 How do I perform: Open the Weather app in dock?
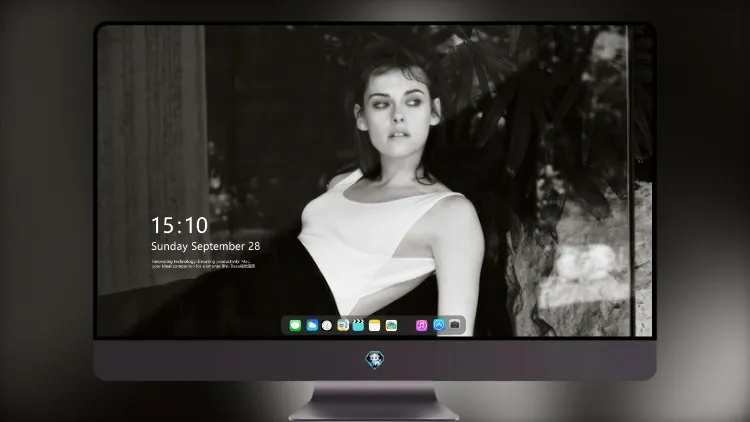pos(312,325)
